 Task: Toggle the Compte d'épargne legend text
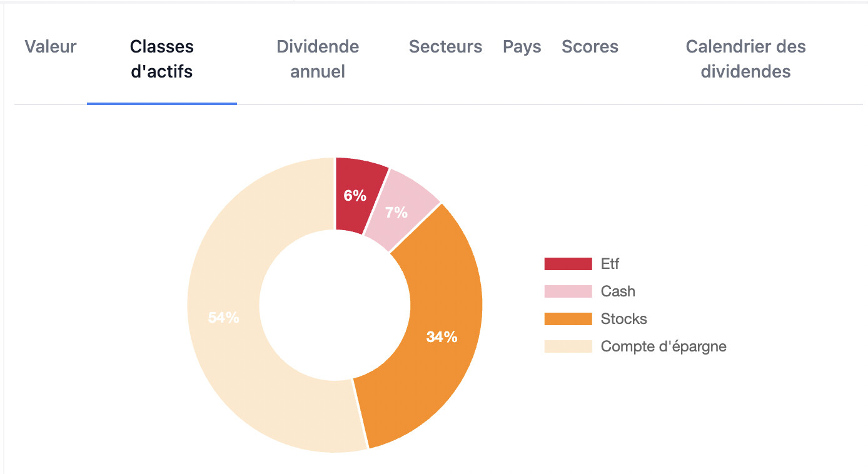point(664,346)
